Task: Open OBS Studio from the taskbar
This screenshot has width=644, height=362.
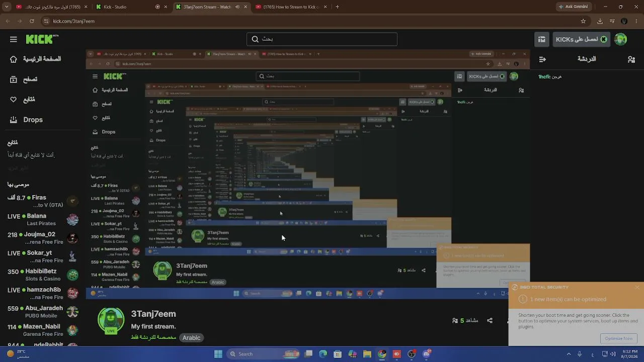Action: click(x=412, y=354)
